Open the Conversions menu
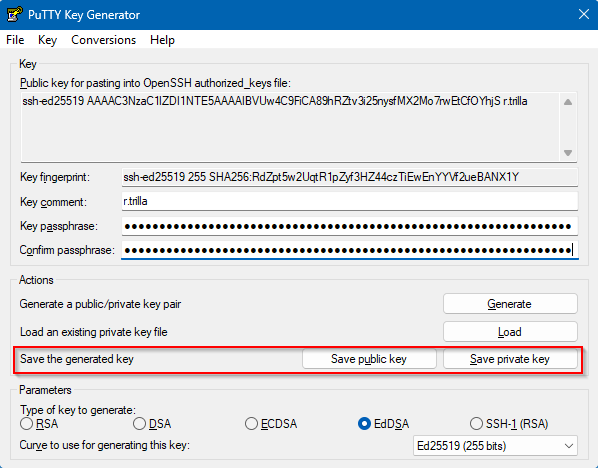 point(103,40)
